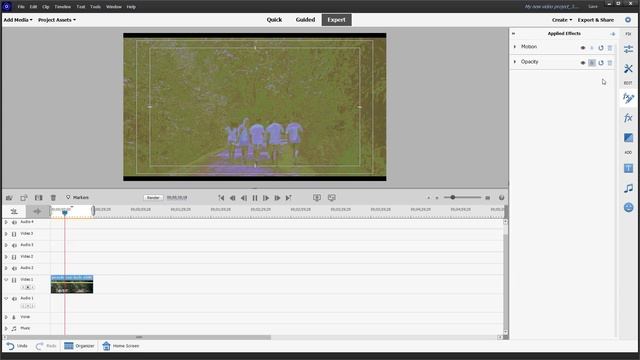640x360 pixels.
Task: Toggle animation button on Opacity row
Action: 592,62
